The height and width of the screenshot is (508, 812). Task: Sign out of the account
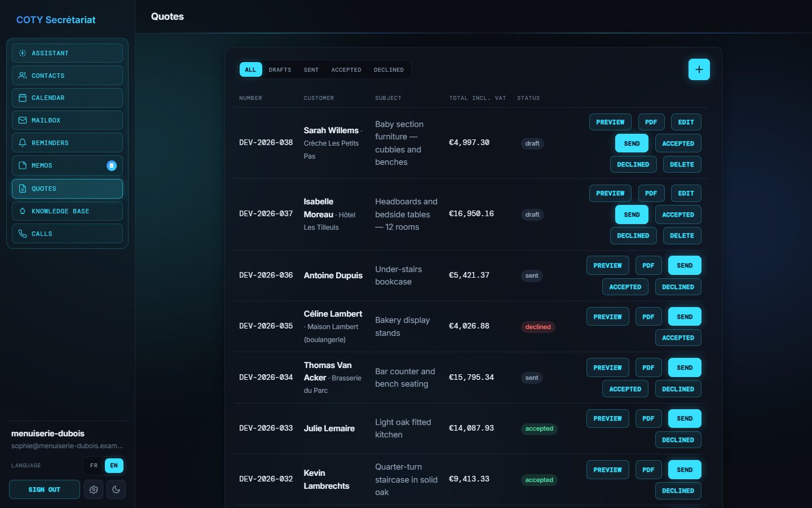click(x=45, y=489)
